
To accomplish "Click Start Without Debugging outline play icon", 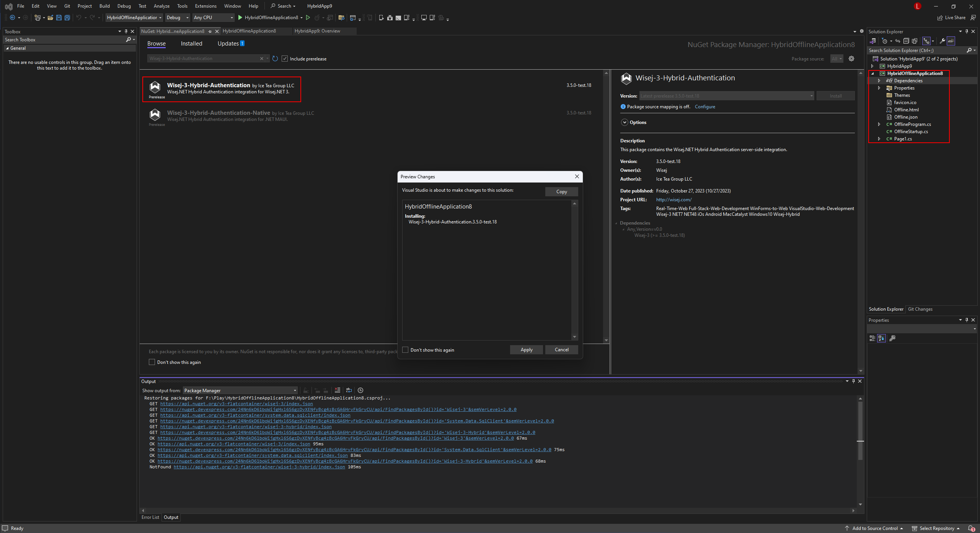I will (x=308, y=18).
